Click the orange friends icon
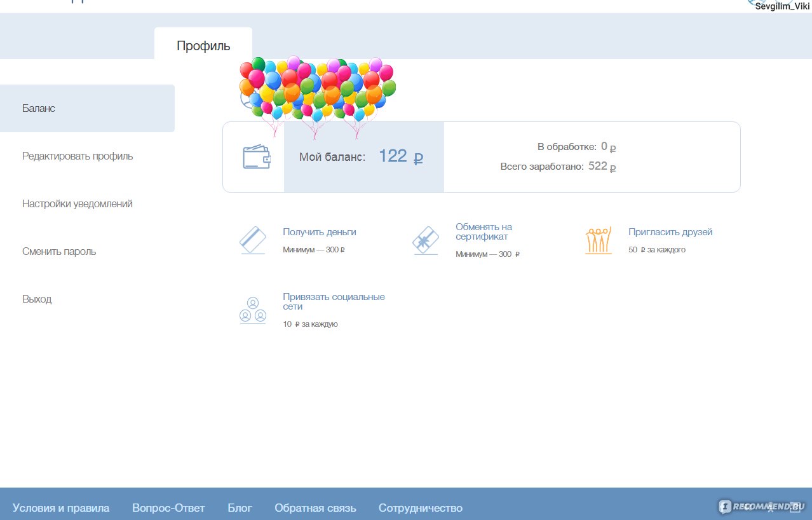Viewport: 812px width, 520px height. click(598, 240)
